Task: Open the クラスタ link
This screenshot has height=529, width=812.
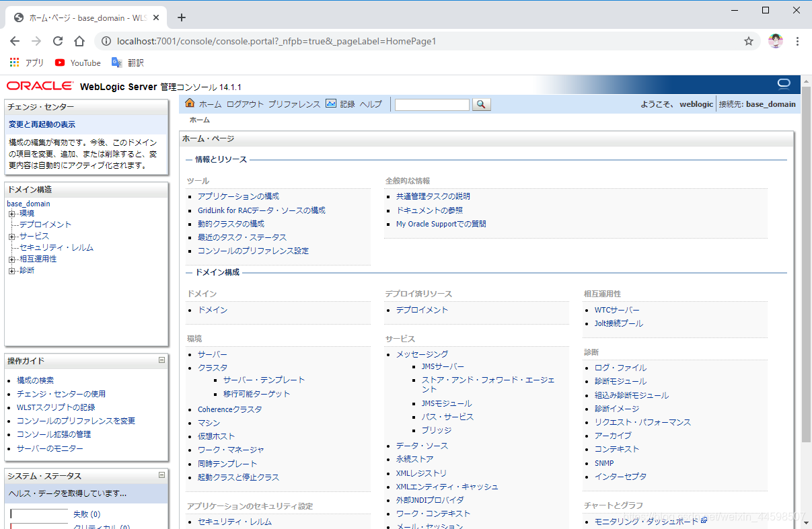Action: coord(213,368)
